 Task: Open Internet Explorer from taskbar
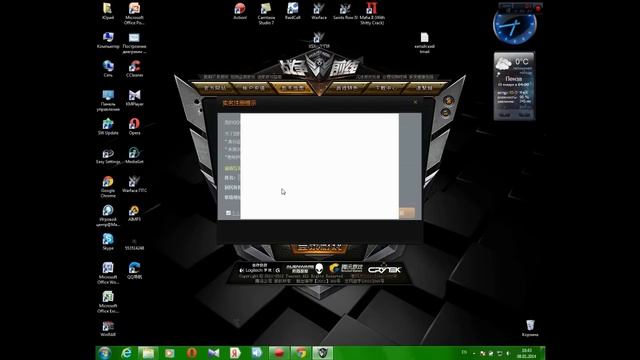click(126, 353)
